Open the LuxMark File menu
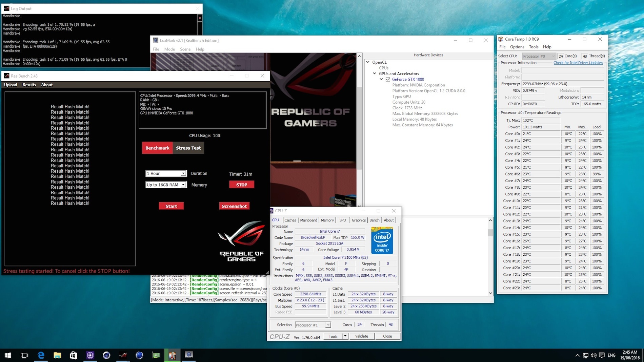Image resolution: width=644 pixels, height=362 pixels. click(x=156, y=49)
